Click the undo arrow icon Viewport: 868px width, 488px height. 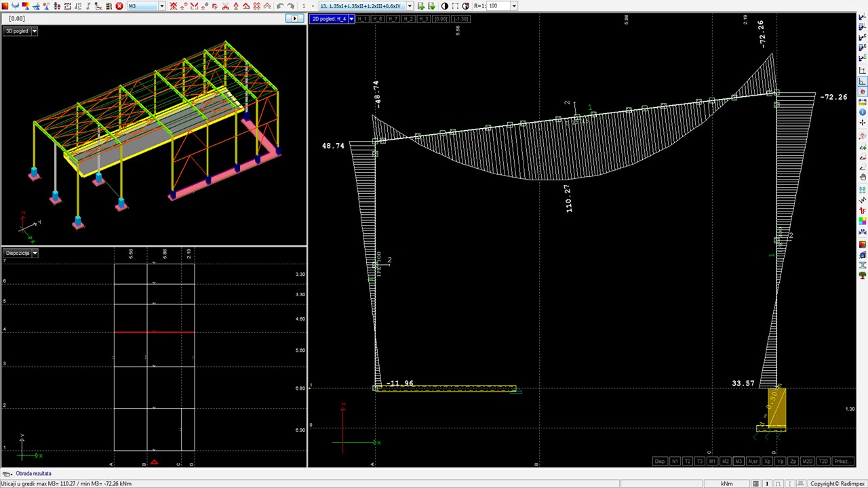[280, 6]
